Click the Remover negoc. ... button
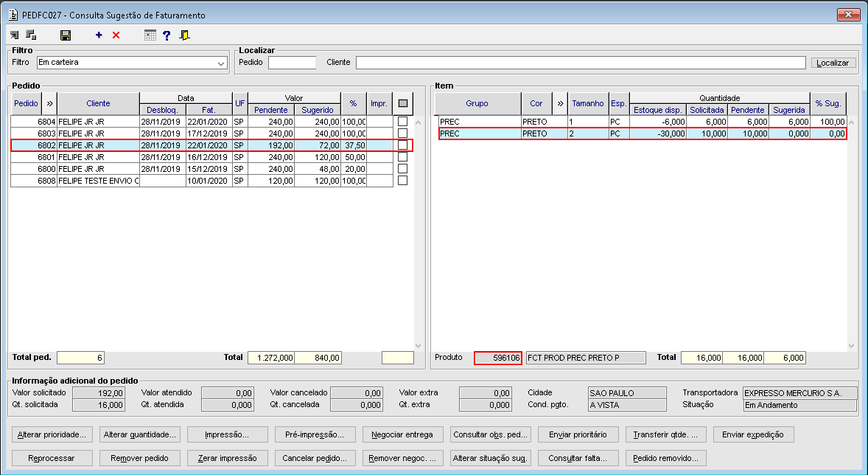This screenshot has height=475, width=868. [x=402, y=458]
